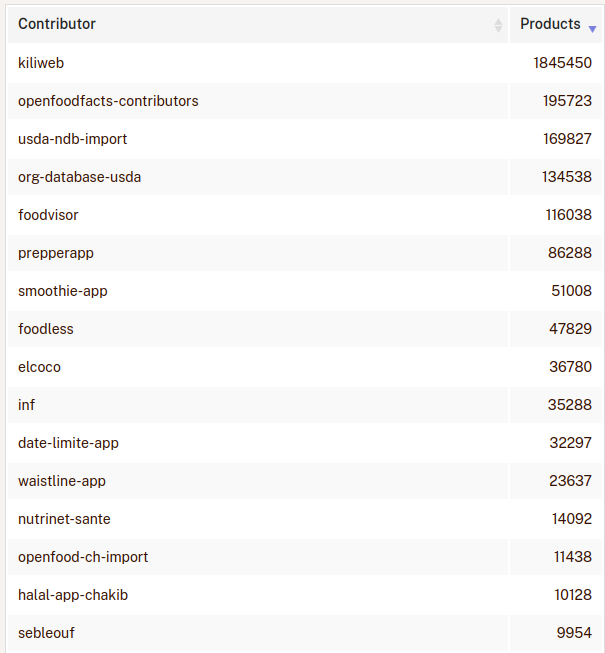The image size is (605, 653).
Task: Open the openfood-ch-import contributor
Action: tap(83, 557)
